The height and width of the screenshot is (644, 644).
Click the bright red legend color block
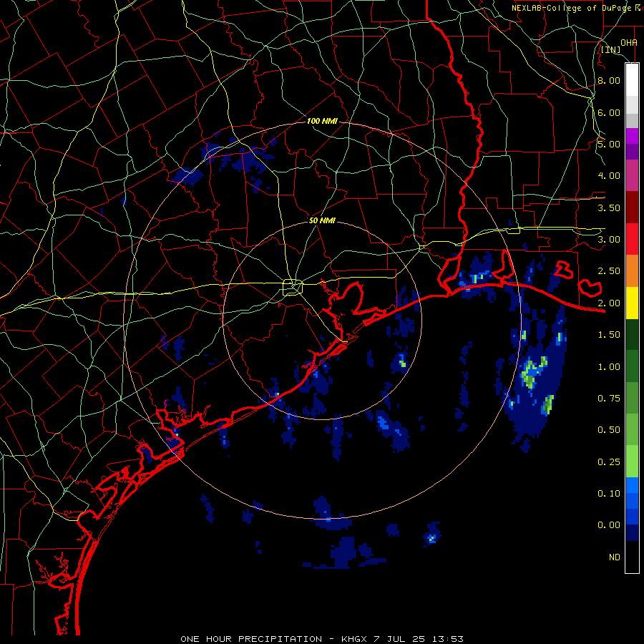click(632, 240)
